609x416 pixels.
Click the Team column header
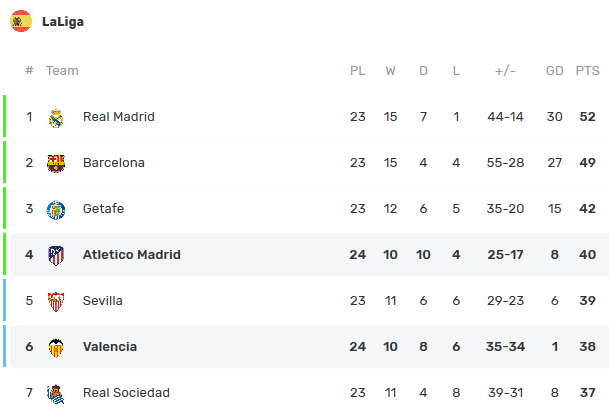[x=62, y=71]
